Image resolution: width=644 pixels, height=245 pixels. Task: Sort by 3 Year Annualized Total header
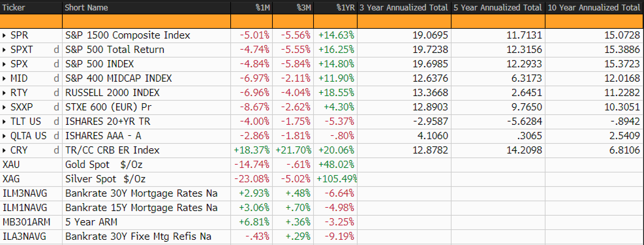tap(404, 8)
